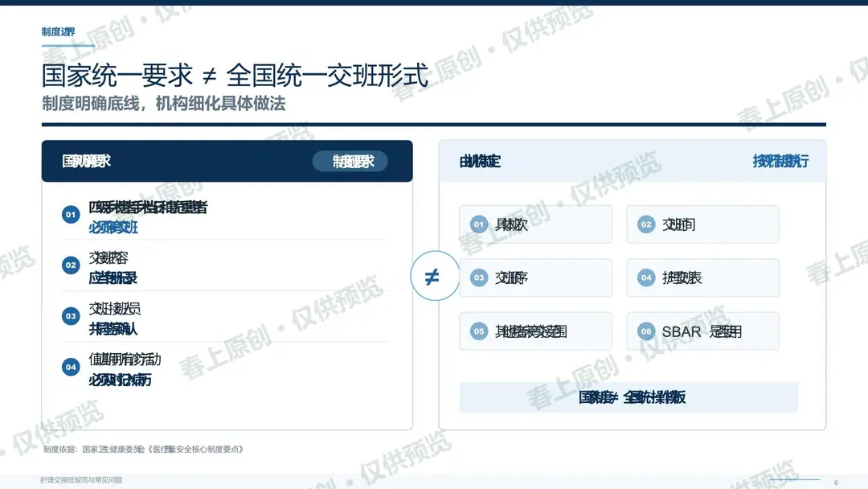
Task: Select the pale blue banner under the right grid
Action: pos(628,397)
